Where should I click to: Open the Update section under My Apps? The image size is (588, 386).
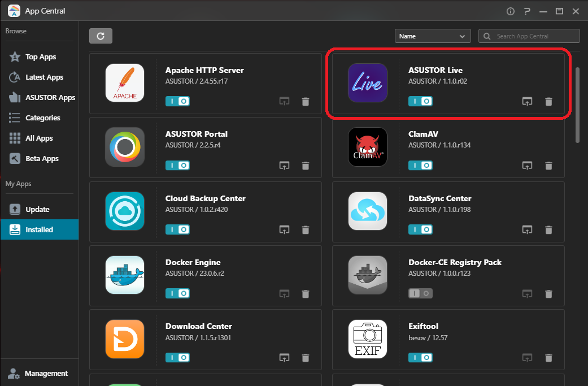(40, 209)
